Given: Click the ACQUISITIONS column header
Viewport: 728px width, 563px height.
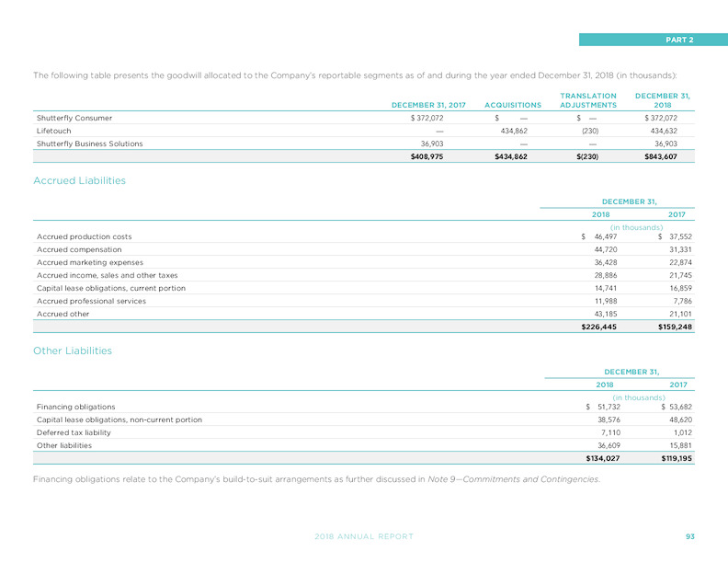Looking at the screenshot, I should coord(513,105).
